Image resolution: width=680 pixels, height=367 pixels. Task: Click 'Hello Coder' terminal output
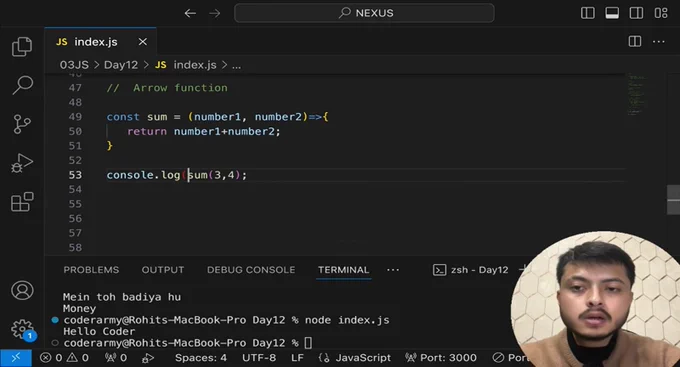click(99, 331)
